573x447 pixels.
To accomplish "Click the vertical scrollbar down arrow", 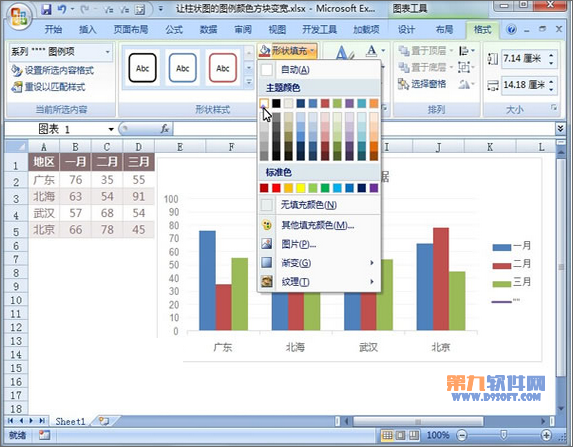I will [561, 408].
